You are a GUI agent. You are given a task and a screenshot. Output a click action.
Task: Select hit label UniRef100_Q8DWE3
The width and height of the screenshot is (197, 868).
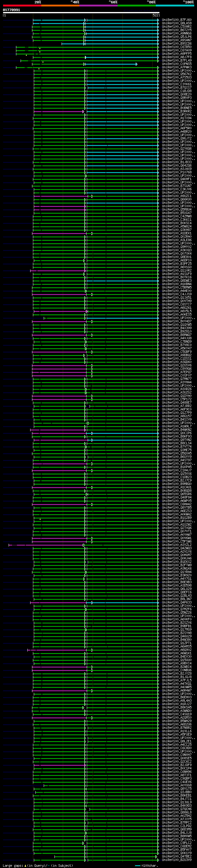[177, 280]
